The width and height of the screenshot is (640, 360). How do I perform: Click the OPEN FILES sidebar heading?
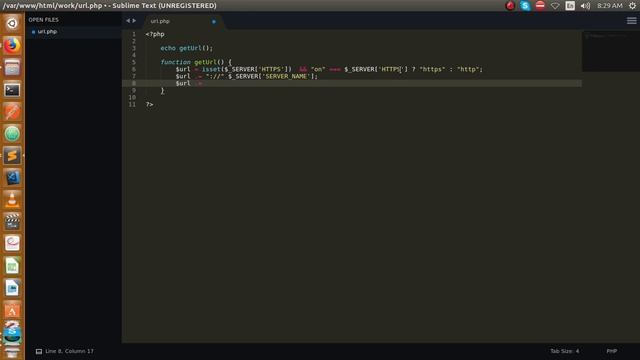pos(43,20)
